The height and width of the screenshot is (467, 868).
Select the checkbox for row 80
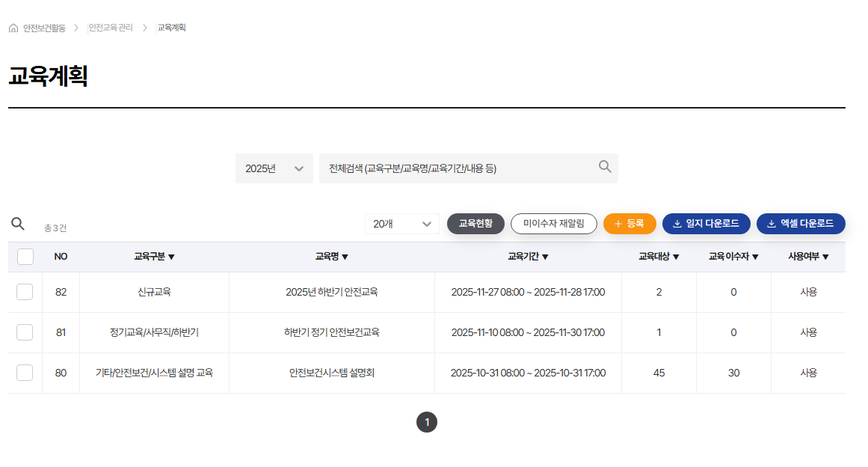coord(25,373)
